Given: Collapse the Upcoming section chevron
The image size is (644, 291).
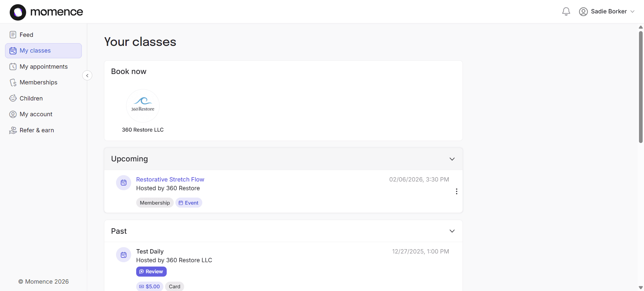Looking at the screenshot, I should pyautogui.click(x=452, y=159).
